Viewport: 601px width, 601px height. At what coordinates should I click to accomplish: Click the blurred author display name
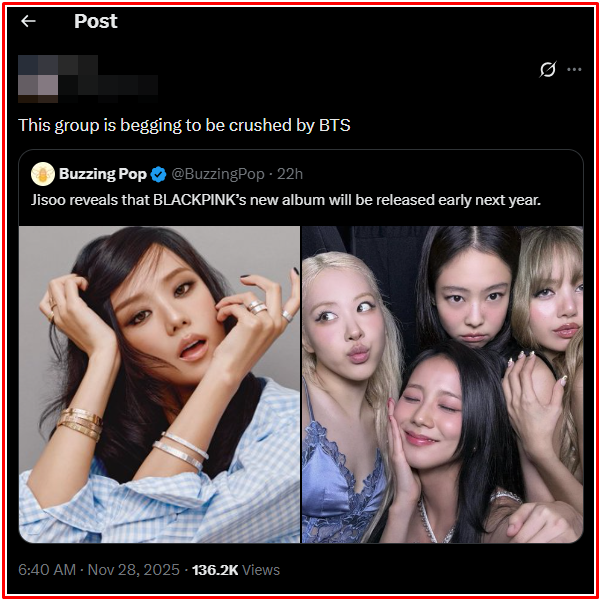[78, 65]
